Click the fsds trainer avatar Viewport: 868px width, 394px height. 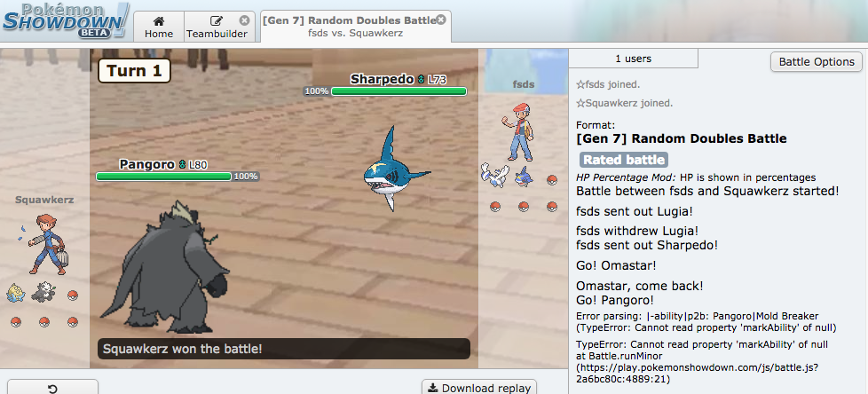[517, 131]
